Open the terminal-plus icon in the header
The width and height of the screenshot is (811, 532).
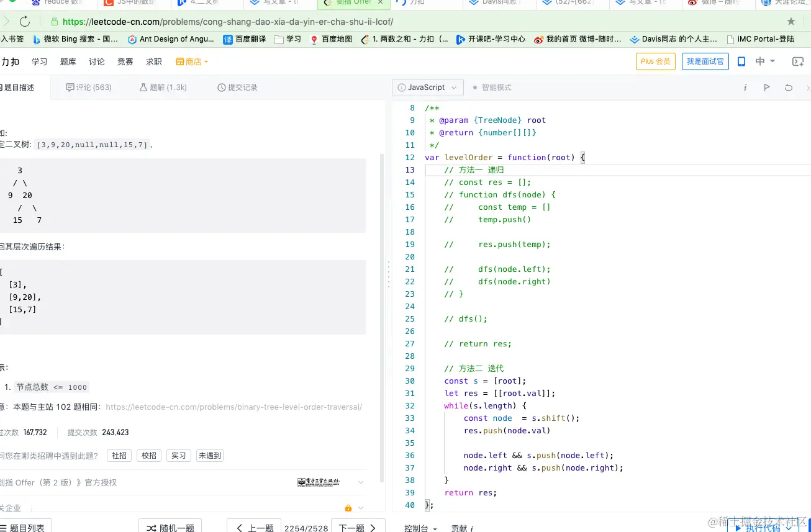coord(798,61)
